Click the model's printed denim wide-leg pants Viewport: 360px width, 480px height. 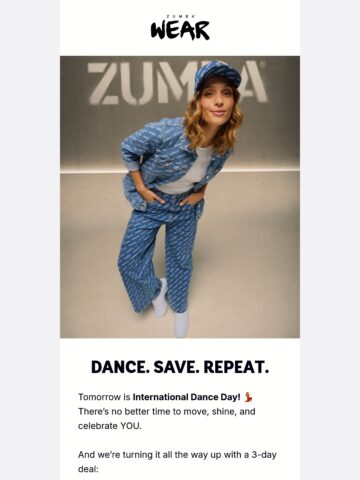click(160, 253)
